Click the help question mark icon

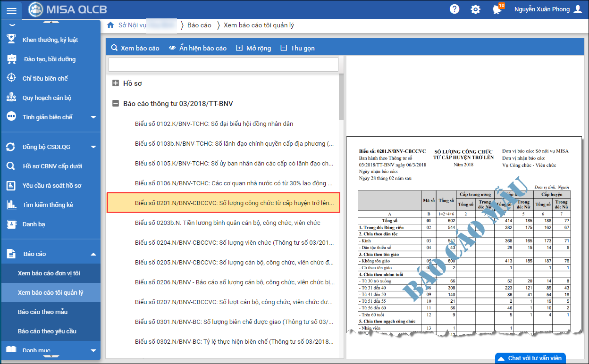point(454,9)
